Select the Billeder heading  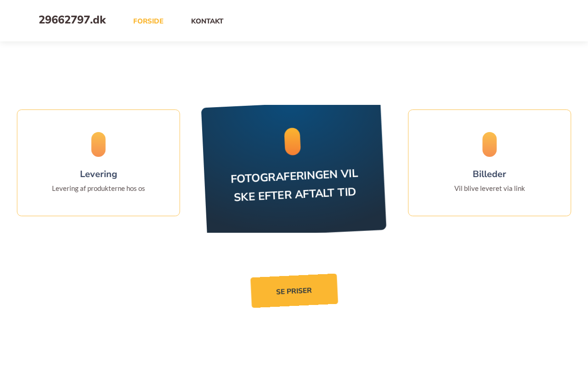[490, 174]
